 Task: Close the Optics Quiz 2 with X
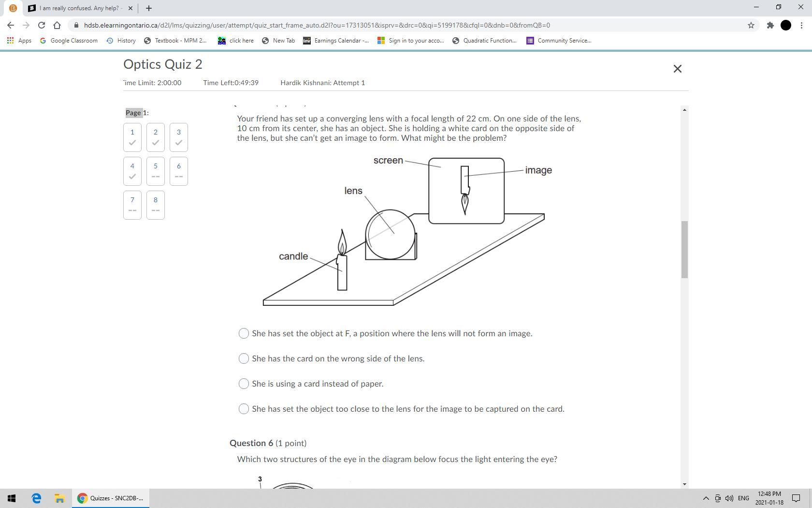pos(678,69)
